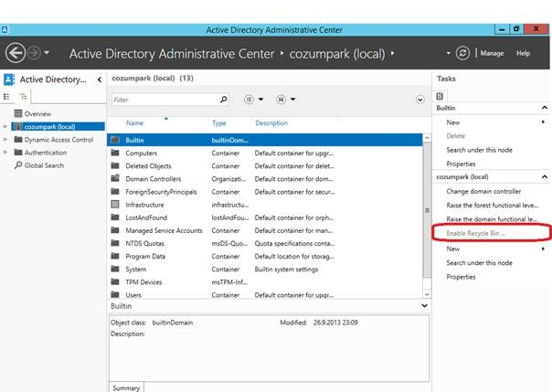This screenshot has width=552, height=392.
Task: Expand the Authentication tree node
Action: point(5,153)
